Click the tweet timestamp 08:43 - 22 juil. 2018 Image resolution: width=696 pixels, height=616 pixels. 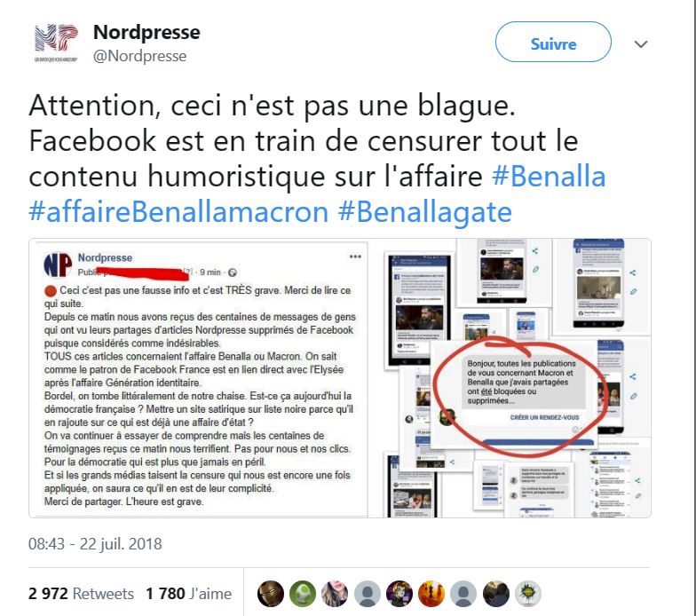point(95,544)
